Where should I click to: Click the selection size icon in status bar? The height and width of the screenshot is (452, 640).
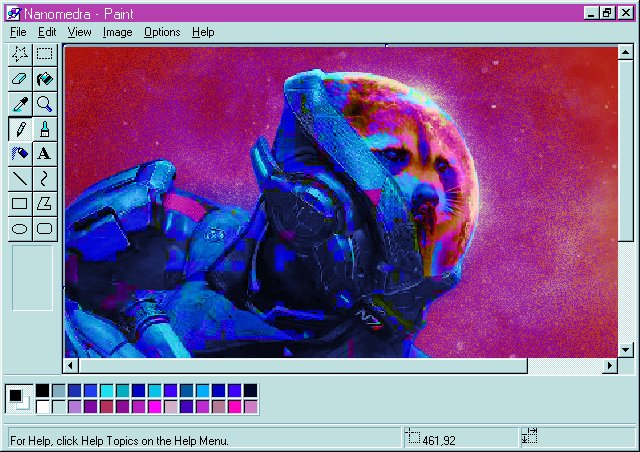pyautogui.click(x=529, y=436)
